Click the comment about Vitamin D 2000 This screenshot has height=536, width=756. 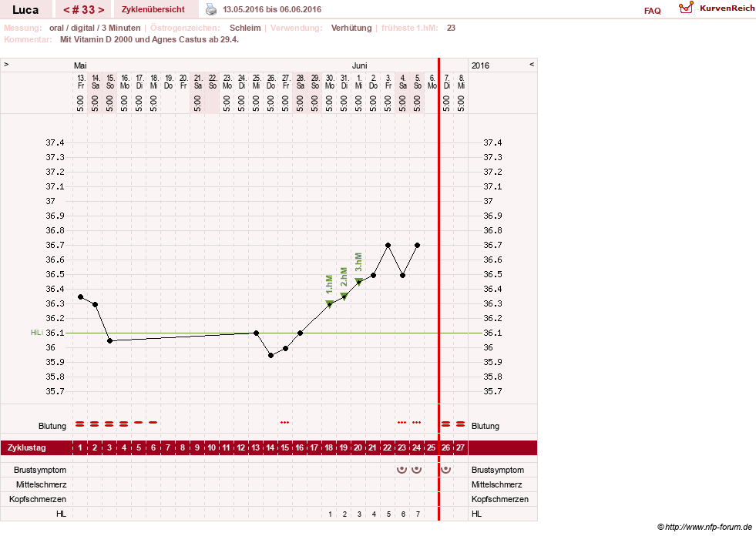[150, 39]
